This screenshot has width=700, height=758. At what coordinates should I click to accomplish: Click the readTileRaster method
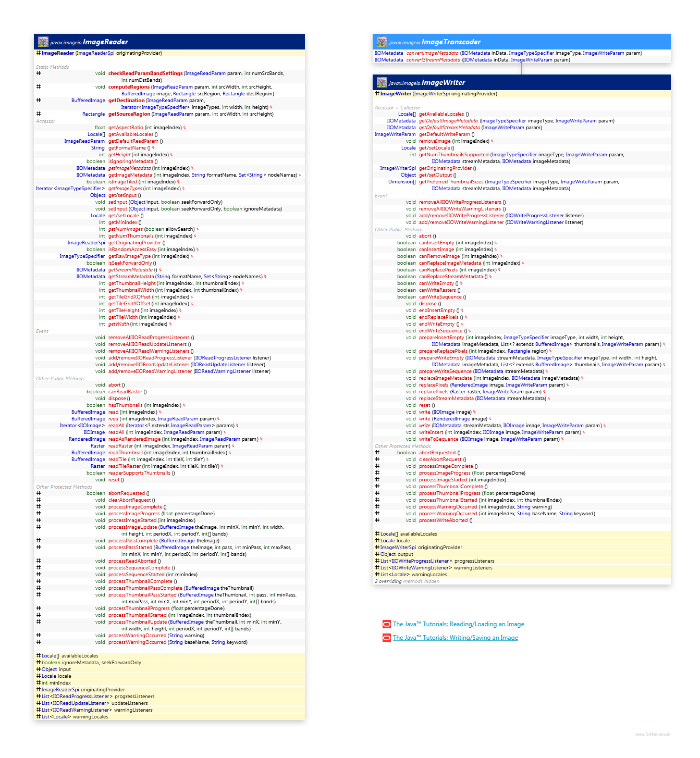[125, 466]
